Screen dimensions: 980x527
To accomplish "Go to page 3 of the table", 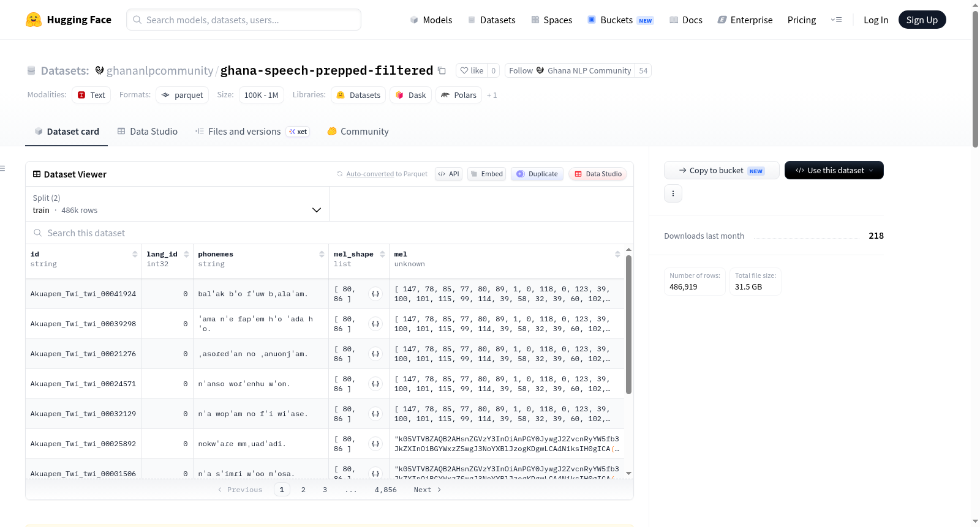I will point(325,490).
